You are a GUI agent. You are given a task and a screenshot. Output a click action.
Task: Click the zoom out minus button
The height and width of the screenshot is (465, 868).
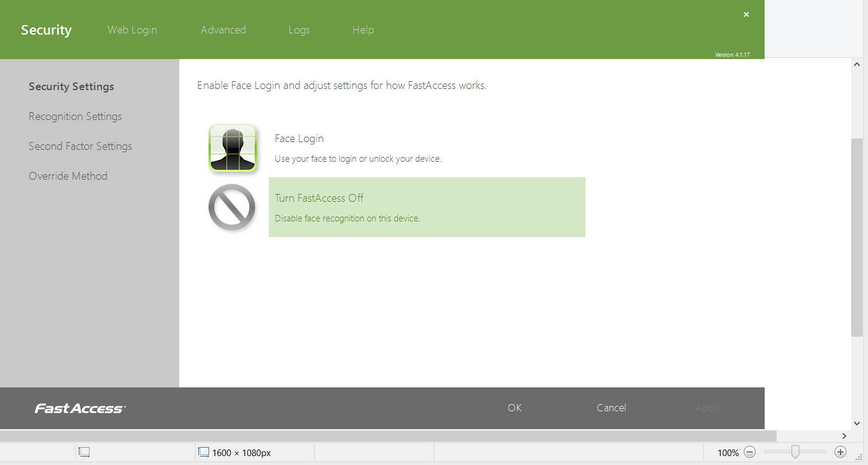tap(750, 452)
